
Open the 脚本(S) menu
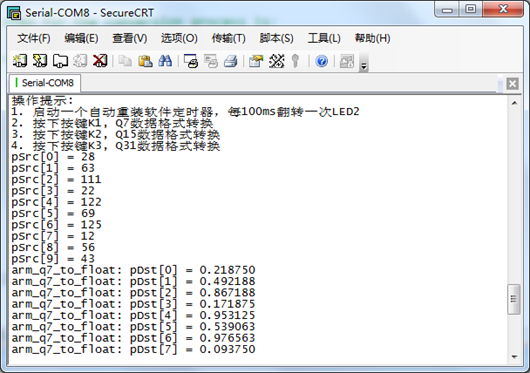(276, 38)
